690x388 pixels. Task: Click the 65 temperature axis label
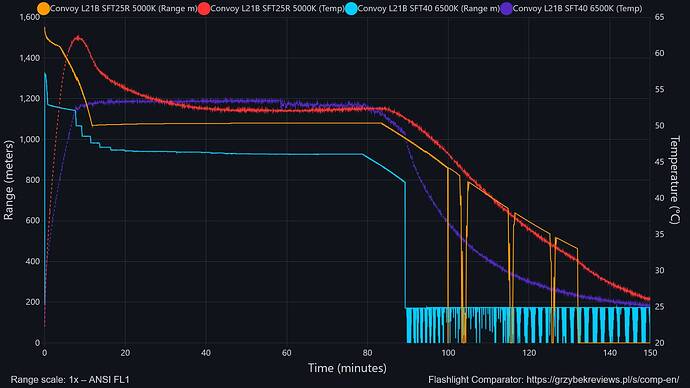pos(659,17)
